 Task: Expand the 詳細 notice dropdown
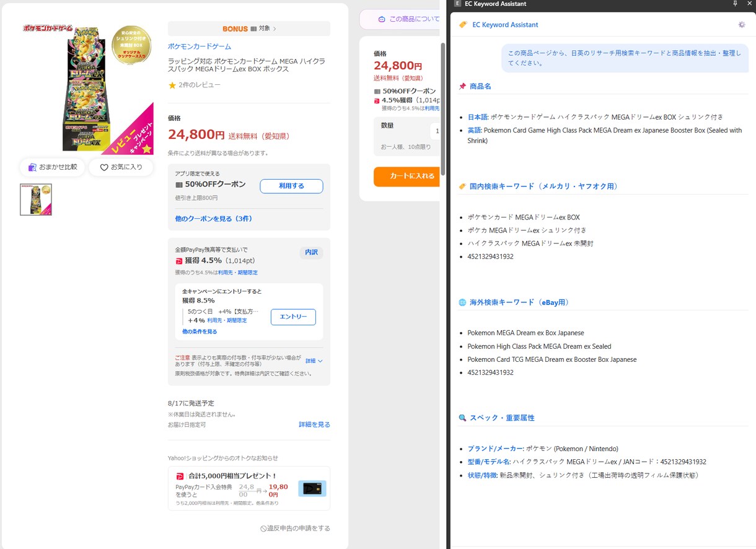[x=314, y=361]
